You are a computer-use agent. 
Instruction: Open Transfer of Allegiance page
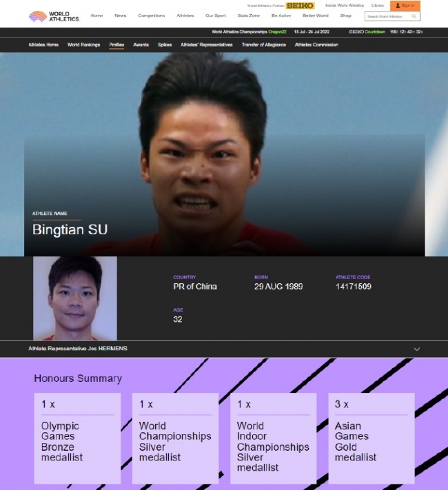point(263,45)
